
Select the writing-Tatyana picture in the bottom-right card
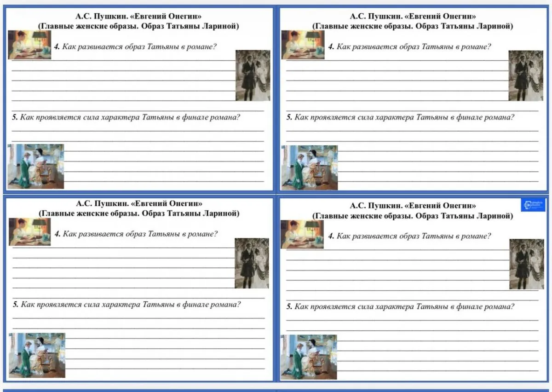click(302, 234)
